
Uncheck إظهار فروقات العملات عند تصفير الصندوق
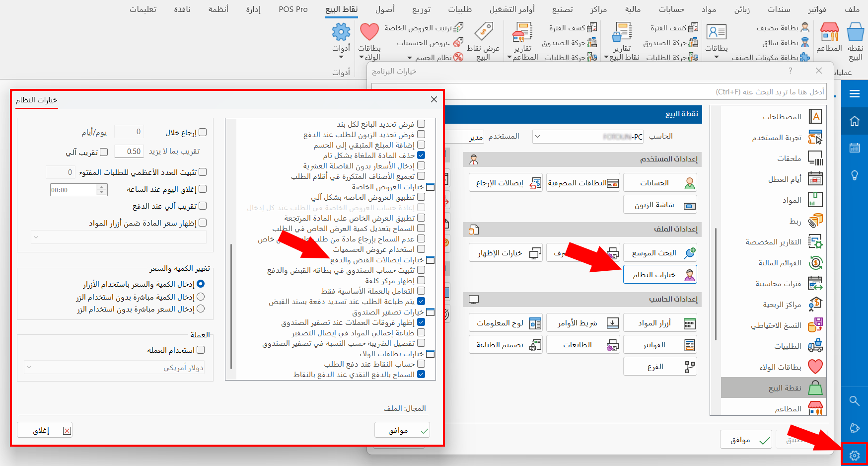[x=421, y=322]
